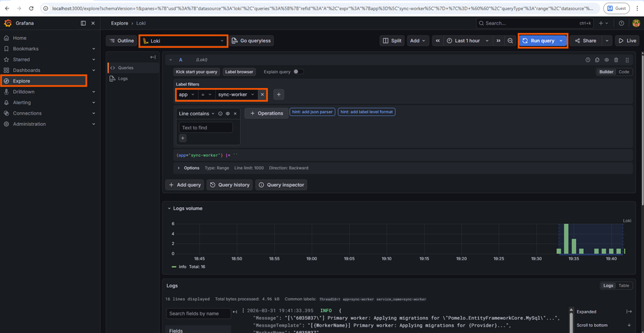Switch logs view to Table tab
The height and width of the screenshot is (333, 644).
624,285
